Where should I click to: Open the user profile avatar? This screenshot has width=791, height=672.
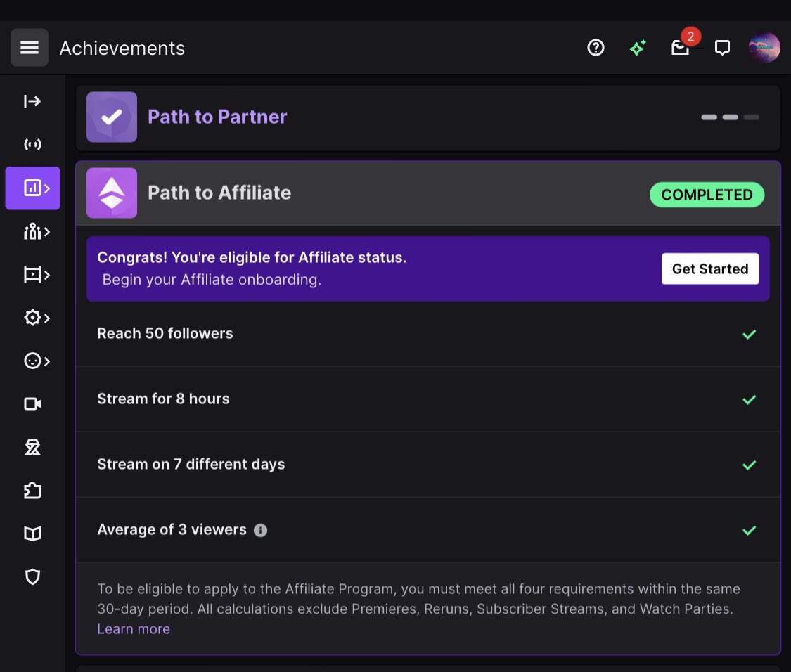coord(764,47)
